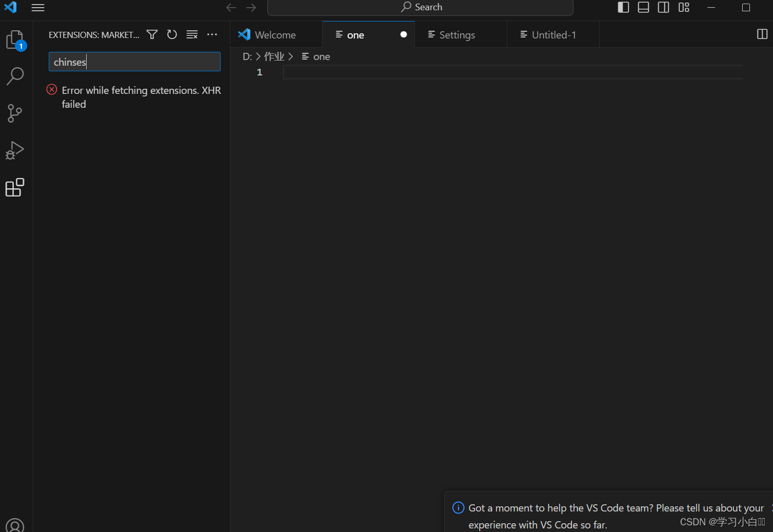Toggle the Panel visibility
773x532 pixels.
(643, 7)
